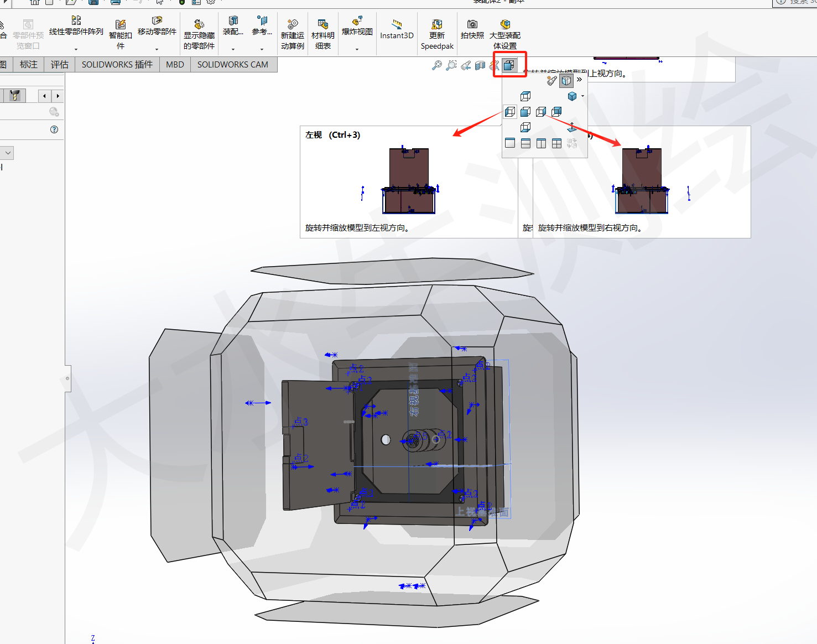Toggle the View Selector cube on
817x644 pixels.
(x=566, y=81)
